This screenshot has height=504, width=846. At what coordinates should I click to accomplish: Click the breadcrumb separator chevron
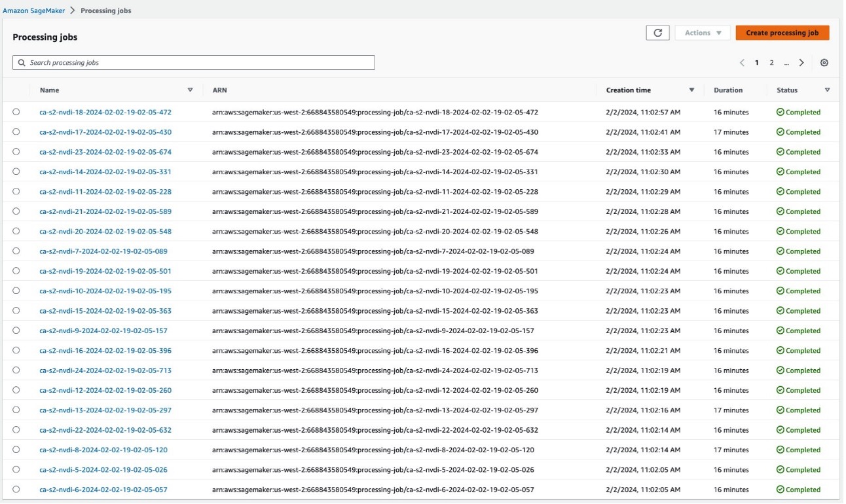coord(72,10)
